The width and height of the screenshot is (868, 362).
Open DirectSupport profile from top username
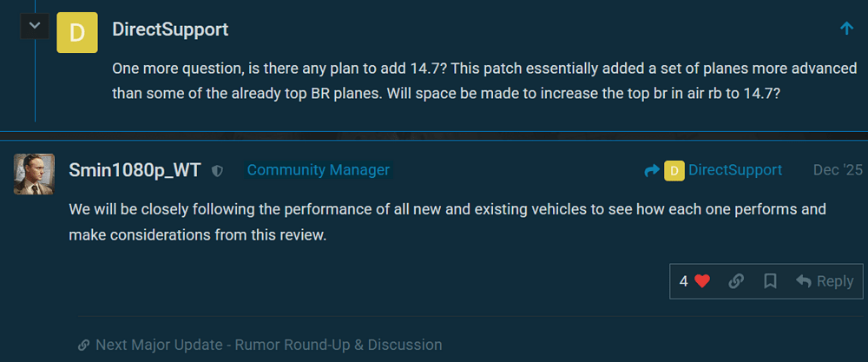[x=170, y=30]
